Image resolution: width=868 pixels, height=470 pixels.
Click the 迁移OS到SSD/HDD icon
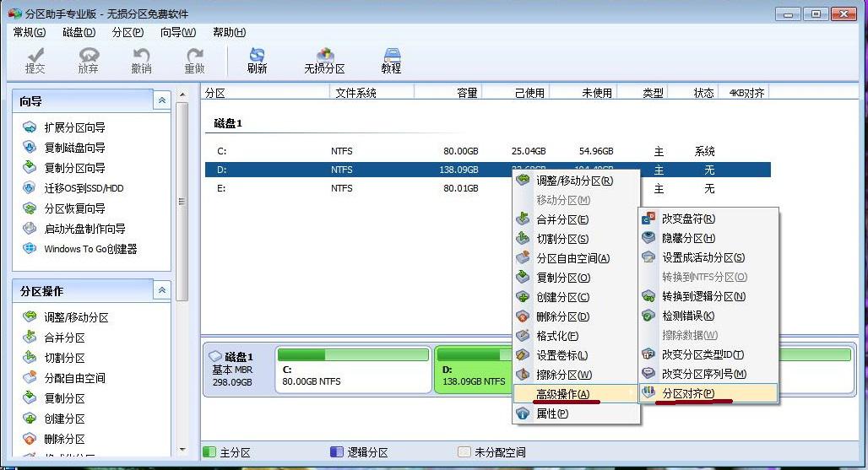coord(30,188)
